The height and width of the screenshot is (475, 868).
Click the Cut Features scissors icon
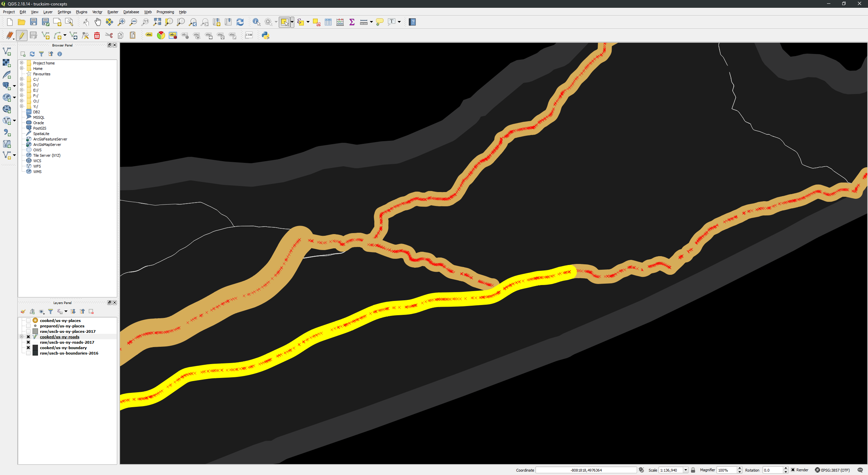pos(109,35)
